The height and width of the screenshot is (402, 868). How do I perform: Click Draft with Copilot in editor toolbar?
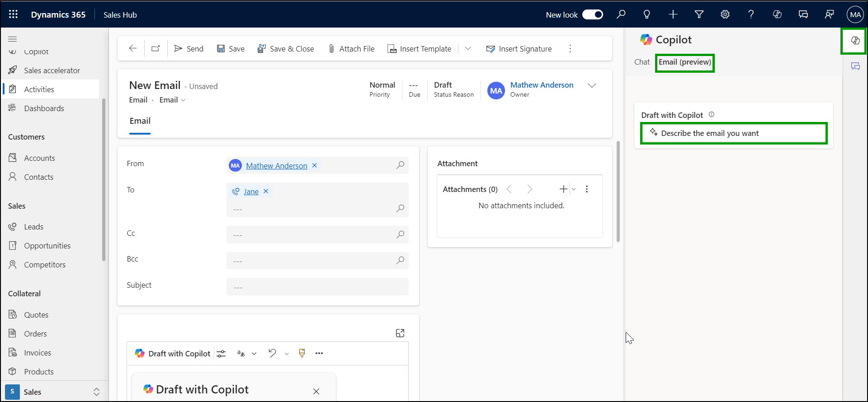(173, 353)
